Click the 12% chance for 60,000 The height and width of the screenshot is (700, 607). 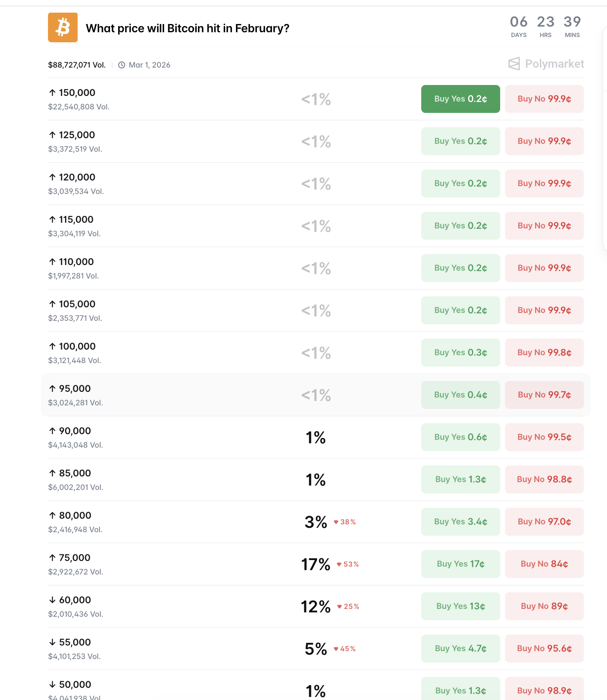tap(316, 607)
